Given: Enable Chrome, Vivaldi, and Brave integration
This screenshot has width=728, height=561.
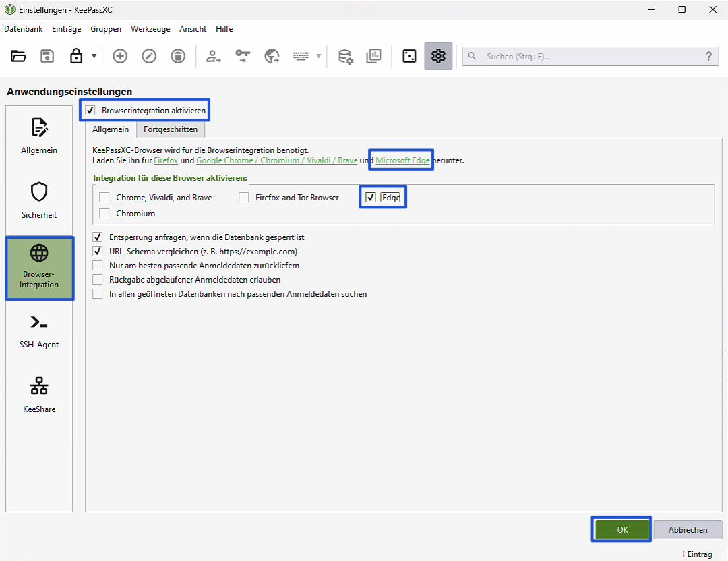Looking at the screenshot, I should click(x=104, y=198).
